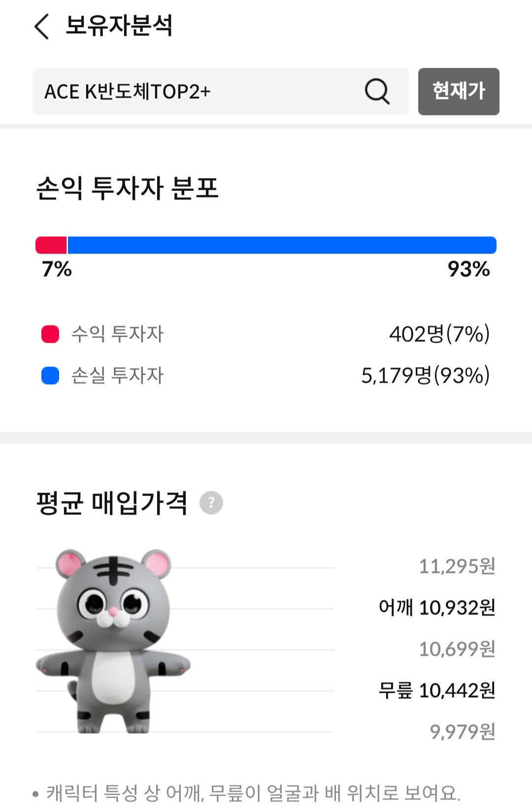Tap the 손익 투자자 분포 section heading

point(127,188)
